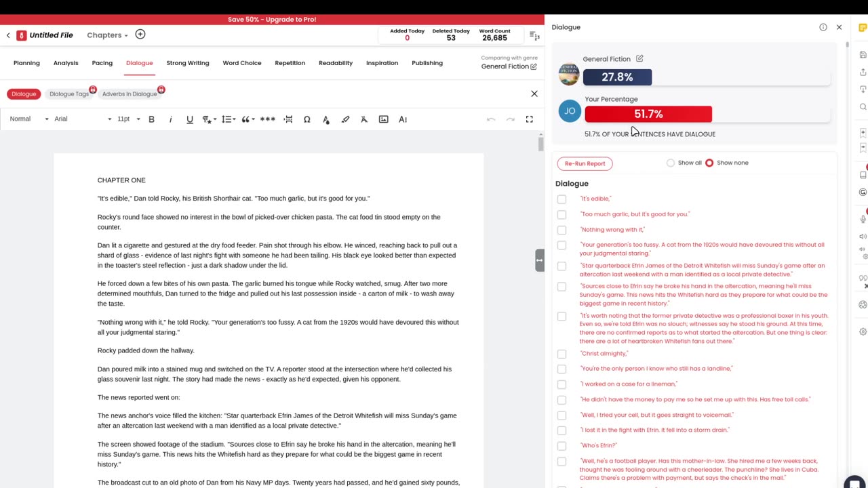
Task: Open the paragraph format dropdown
Action: tap(210, 119)
